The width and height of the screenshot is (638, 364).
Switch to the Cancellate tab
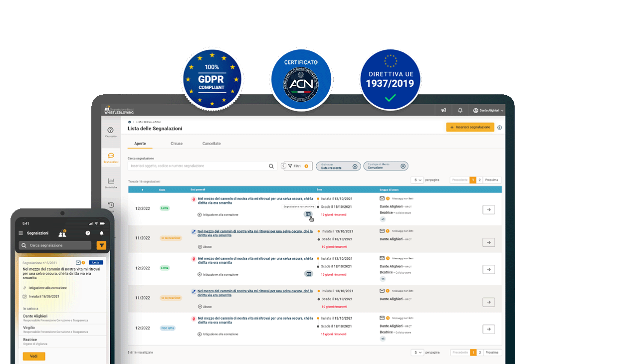pos(212,144)
